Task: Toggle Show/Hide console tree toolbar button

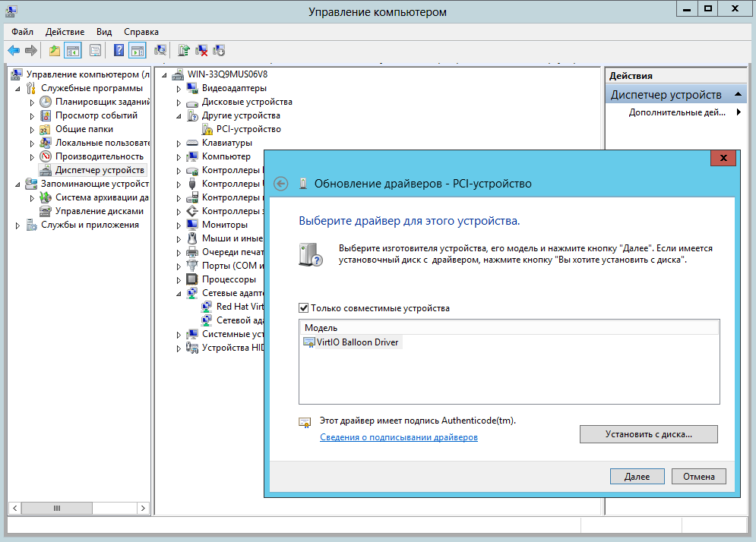Action: 73,51
